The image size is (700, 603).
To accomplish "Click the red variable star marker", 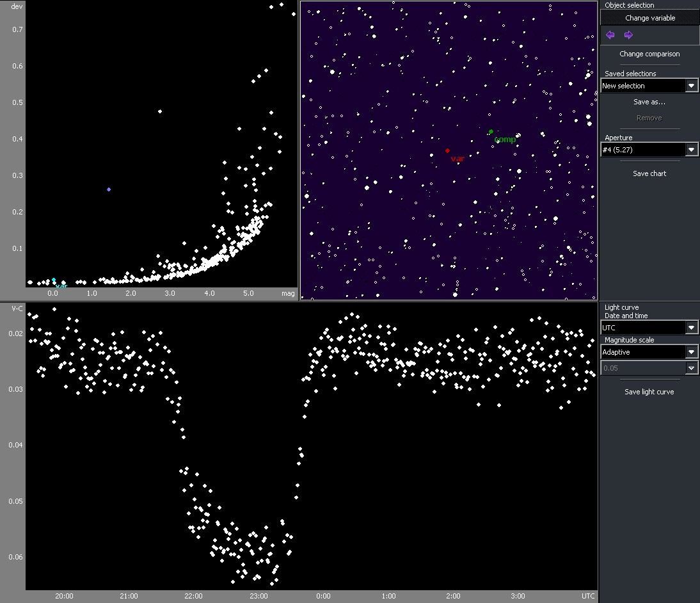I will point(447,151).
